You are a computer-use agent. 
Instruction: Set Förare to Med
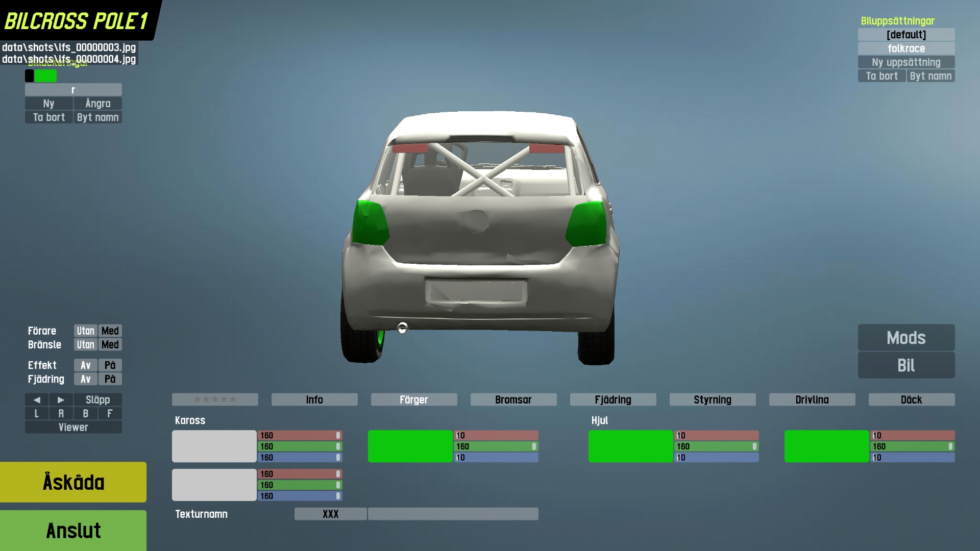pos(110,331)
